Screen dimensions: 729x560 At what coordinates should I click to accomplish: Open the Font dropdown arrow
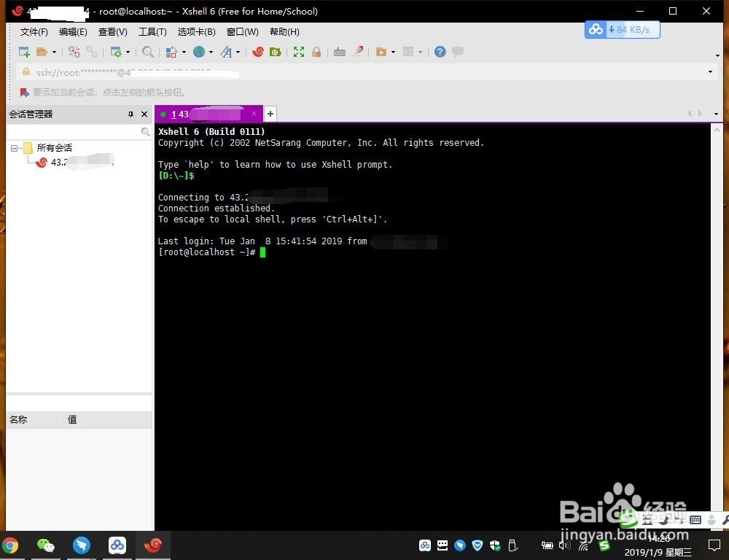pyautogui.click(x=238, y=52)
